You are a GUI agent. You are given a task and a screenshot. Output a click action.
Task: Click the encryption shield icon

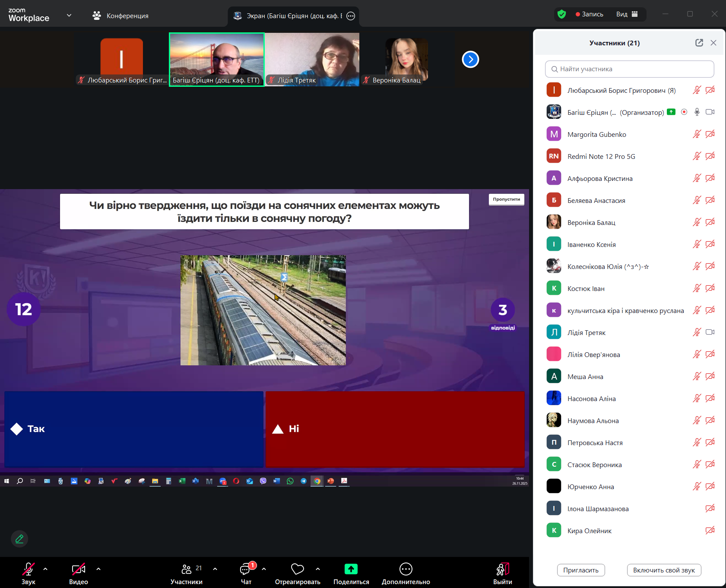(x=561, y=14)
